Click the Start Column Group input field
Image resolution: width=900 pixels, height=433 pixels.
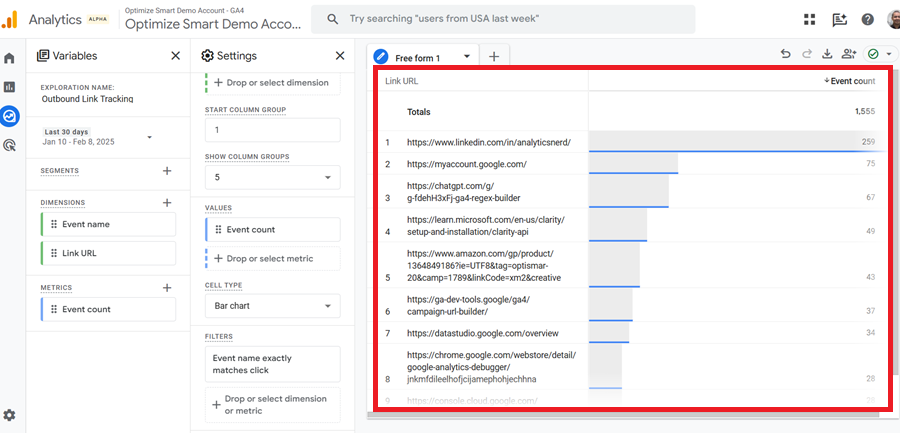[273, 130]
